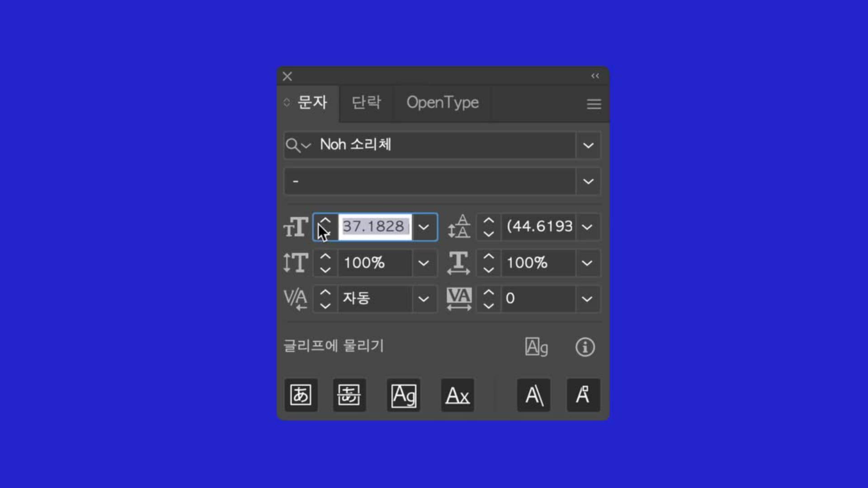The width and height of the screenshot is (868, 488).
Task: Open the font style dropdown
Action: coord(588,182)
